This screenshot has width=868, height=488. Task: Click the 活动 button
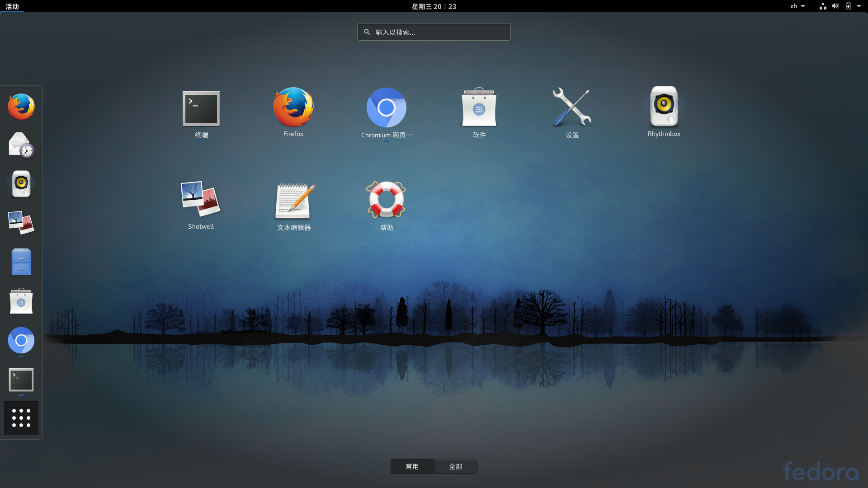click(x=12, y=6)
